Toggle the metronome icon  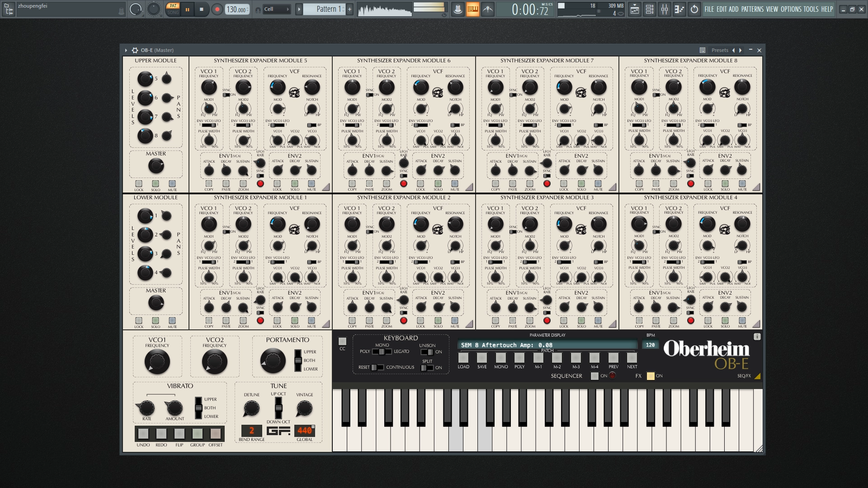(458, 9)
